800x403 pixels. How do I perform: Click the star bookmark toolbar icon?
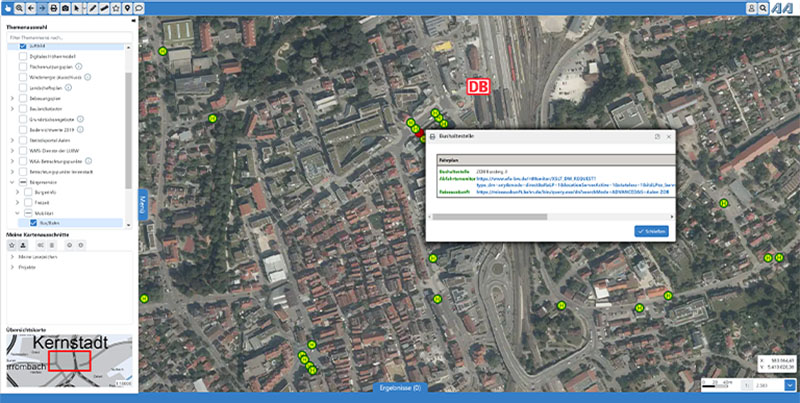pyautogui.click(x=116, y=8)
